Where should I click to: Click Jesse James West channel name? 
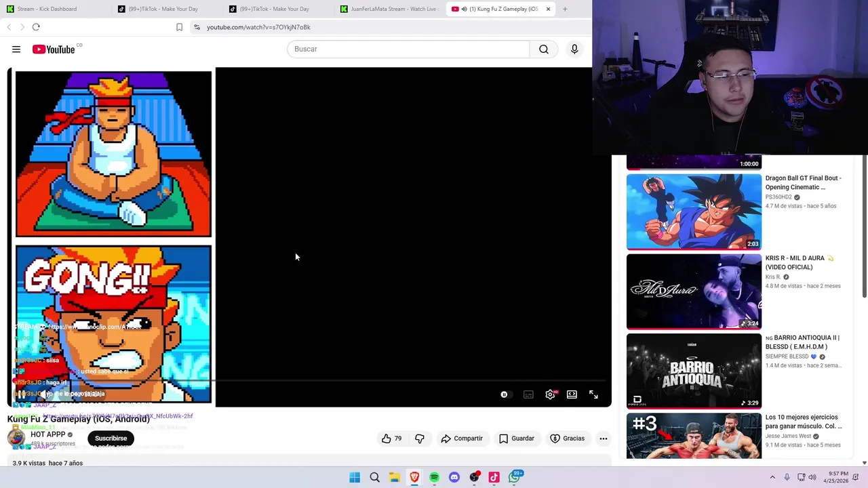click(x=788, y=436)
